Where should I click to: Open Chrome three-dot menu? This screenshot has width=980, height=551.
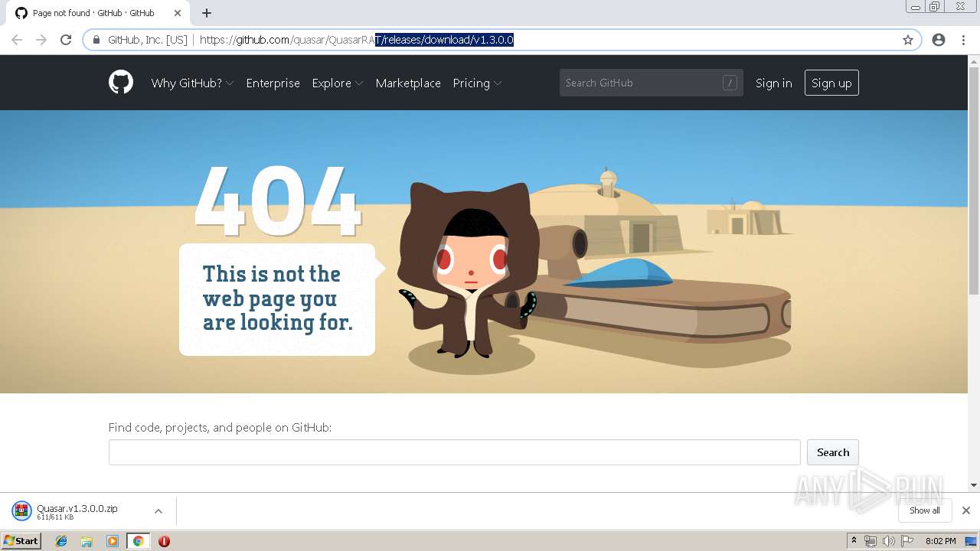963,40
